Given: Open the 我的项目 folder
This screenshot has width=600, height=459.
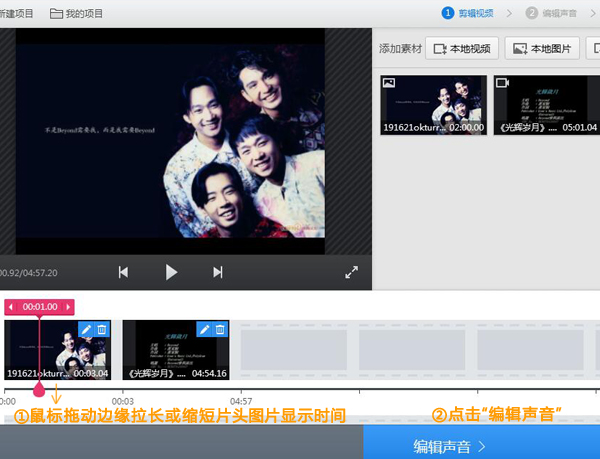Looking at the screenshot, I should 76,14.
